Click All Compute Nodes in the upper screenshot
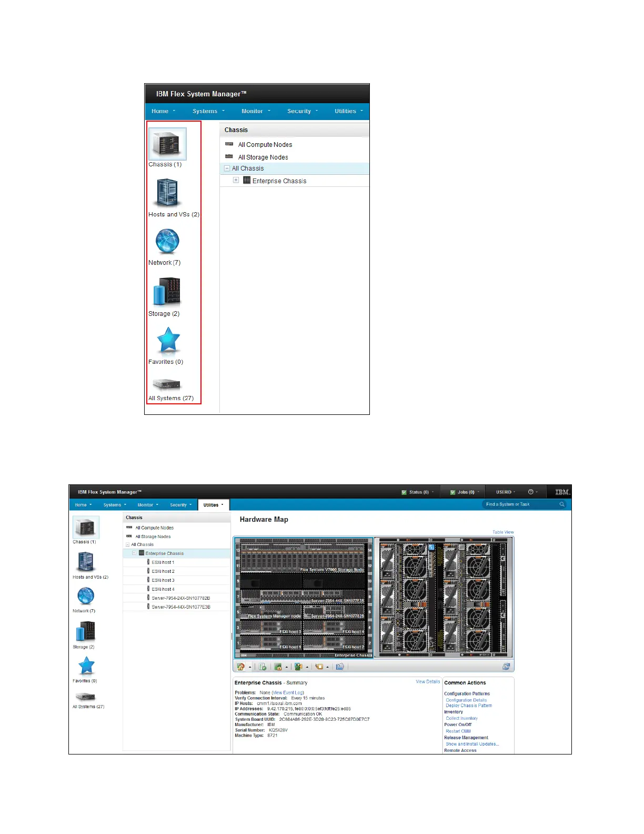Image resolution: width=644 pixels, height=834 pixels. 265,145
